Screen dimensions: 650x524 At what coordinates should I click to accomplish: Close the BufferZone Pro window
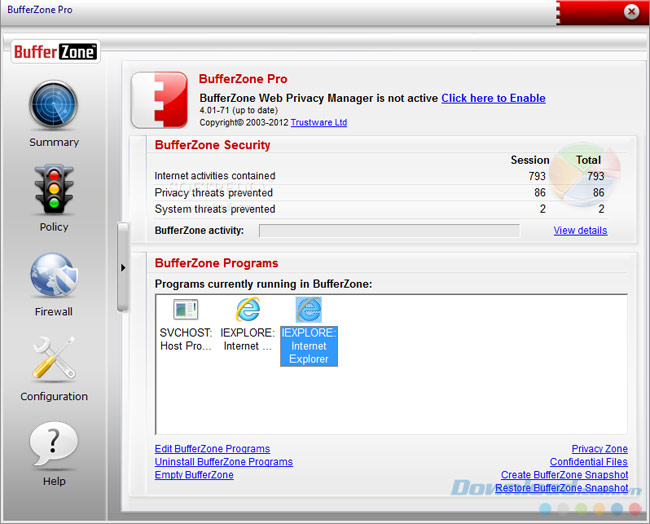tap(631, 12)
